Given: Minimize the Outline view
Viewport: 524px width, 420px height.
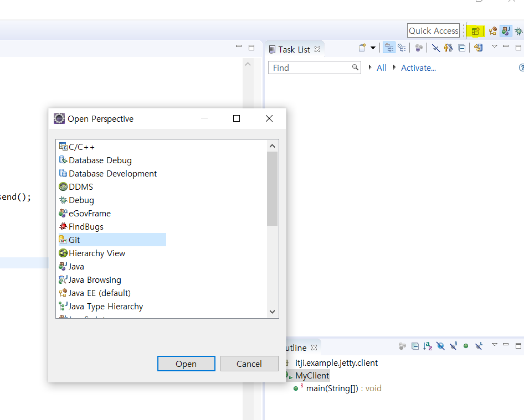Looking at the screenshot, I should [x=506, y=344].
